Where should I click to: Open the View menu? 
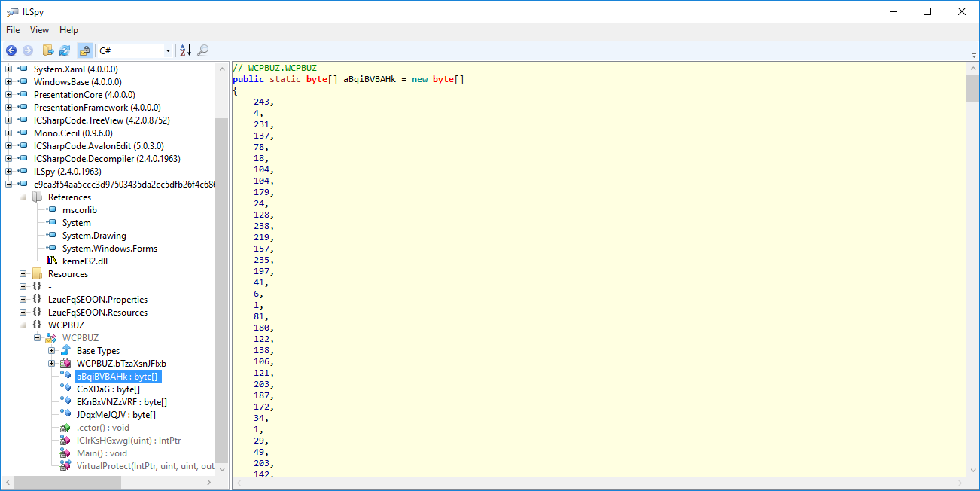(x=39, y=30)
